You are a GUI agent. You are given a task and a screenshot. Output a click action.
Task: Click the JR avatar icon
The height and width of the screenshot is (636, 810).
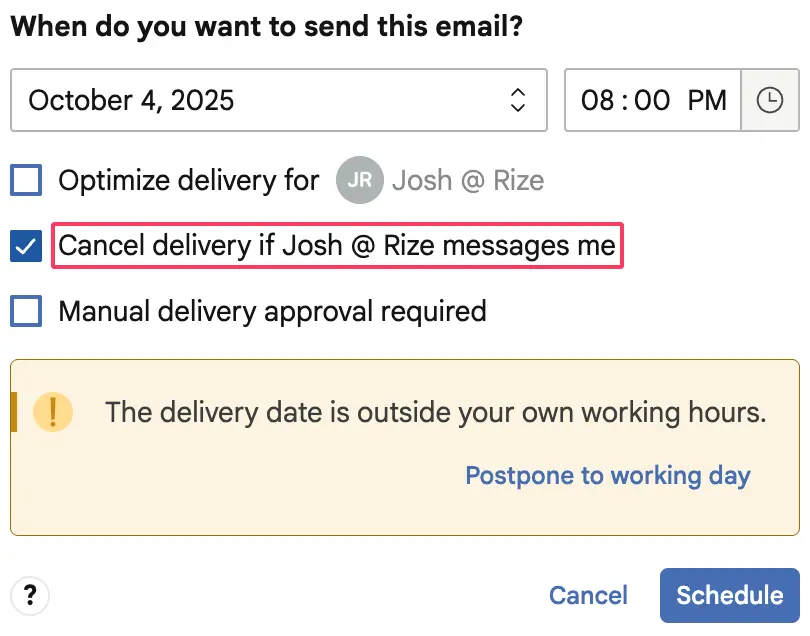click(360, 181)
